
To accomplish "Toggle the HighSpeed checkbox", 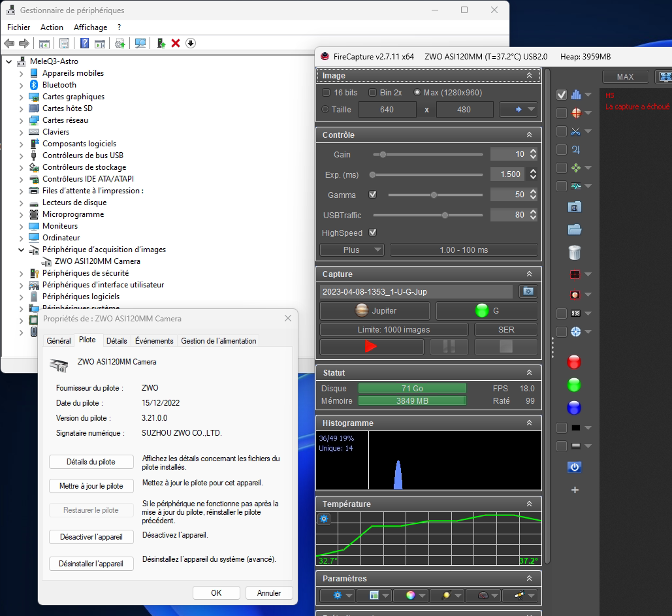I will pyautogui.click(x=373, y=233).
